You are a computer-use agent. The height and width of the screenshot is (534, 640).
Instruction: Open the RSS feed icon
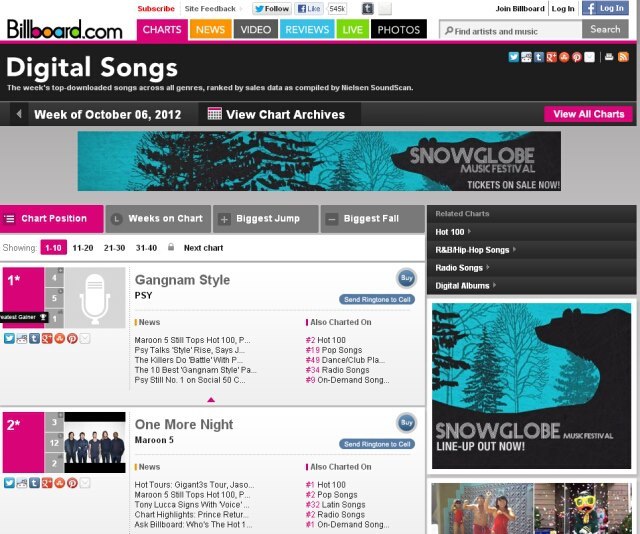coord(623,57)
